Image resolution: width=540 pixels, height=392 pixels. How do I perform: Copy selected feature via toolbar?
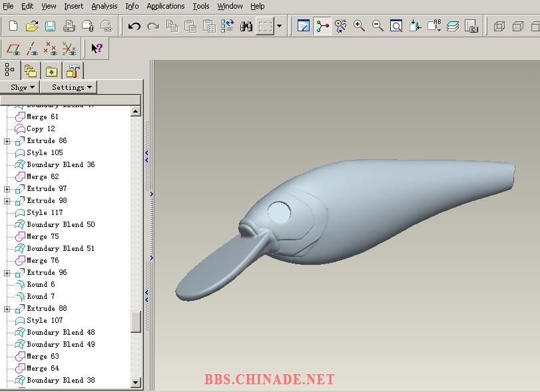click(x=172, y=26)
